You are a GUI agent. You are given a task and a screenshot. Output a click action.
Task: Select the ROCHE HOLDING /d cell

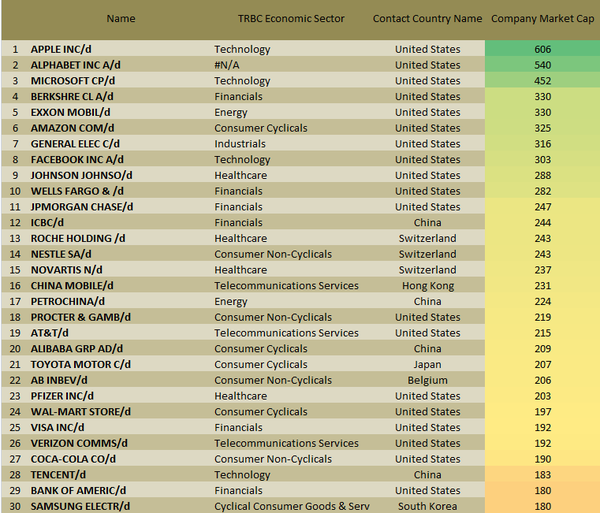78,238
